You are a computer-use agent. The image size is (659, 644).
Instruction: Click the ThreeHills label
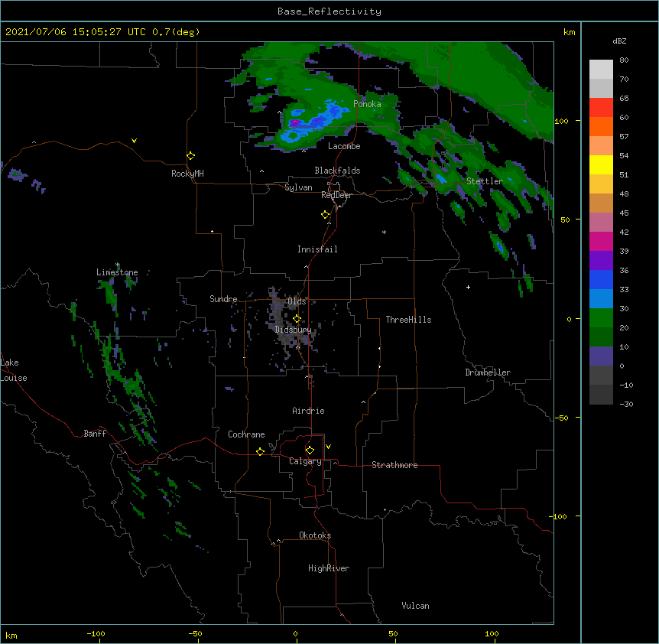point(408,320)
